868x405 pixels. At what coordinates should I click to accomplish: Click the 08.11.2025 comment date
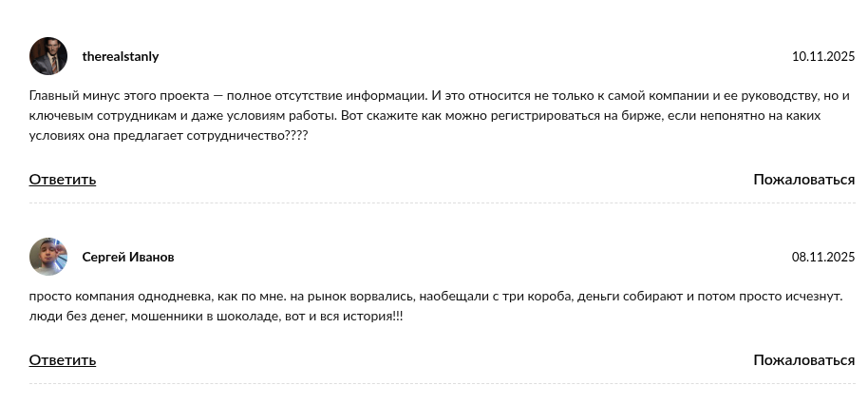coord(823,258)
